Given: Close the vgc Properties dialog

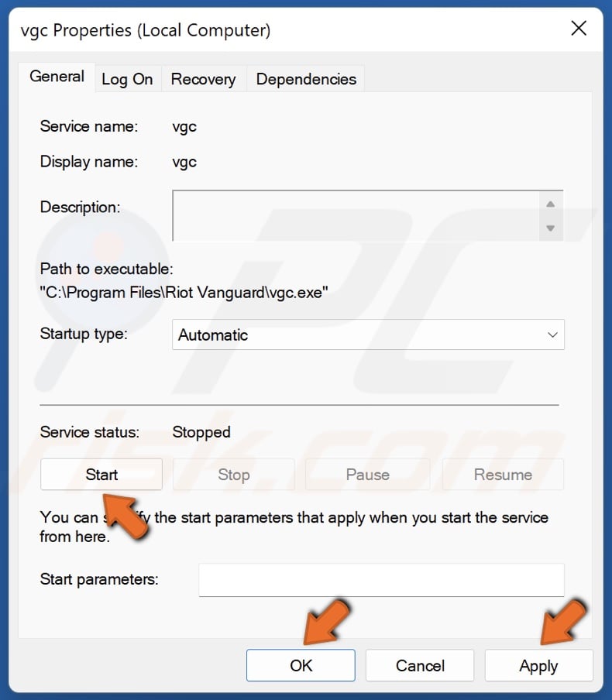Looking at the screenshot, I should [579, 29].
